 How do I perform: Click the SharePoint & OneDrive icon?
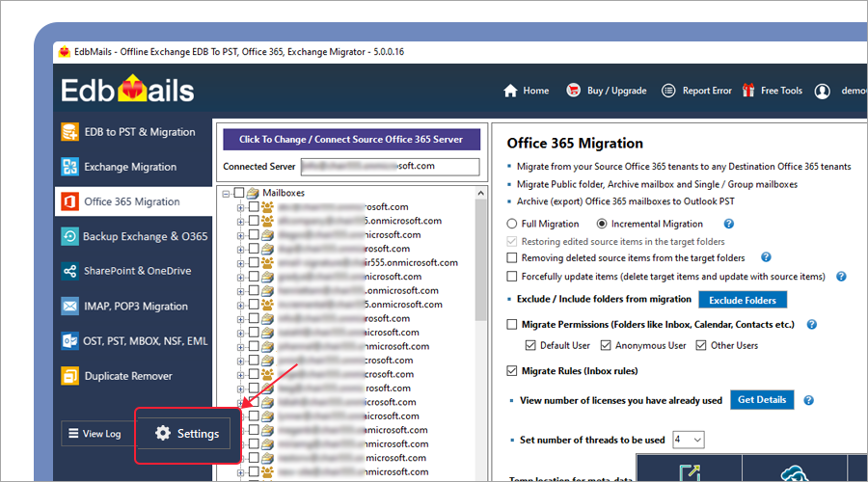coord(69,271)
